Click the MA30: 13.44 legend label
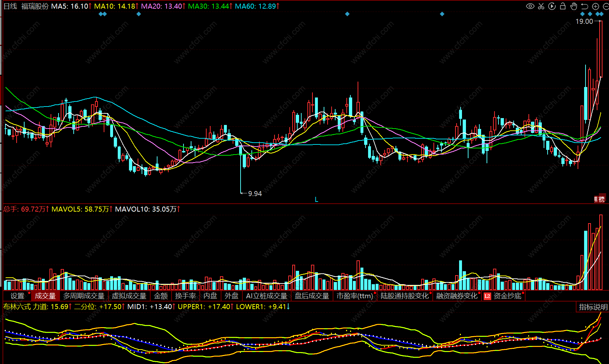 [210, 6]
